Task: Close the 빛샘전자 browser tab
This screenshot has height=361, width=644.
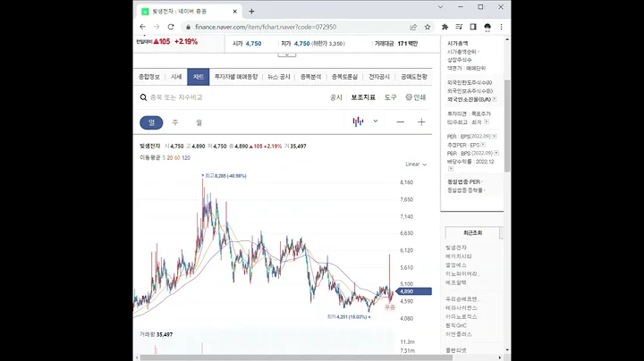Action: pyautogui.click(x=235, y=12)
